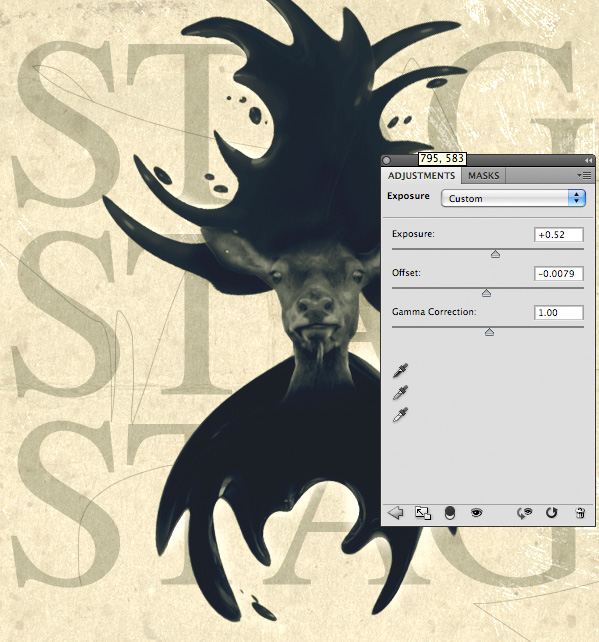
Task: Close the Adjustments panel circle button
Action: 386,160
